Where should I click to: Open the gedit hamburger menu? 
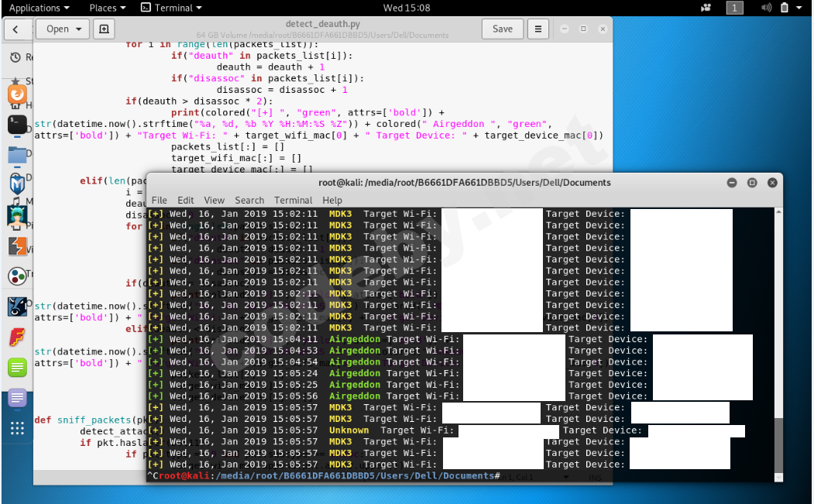(x=538, y=29)
